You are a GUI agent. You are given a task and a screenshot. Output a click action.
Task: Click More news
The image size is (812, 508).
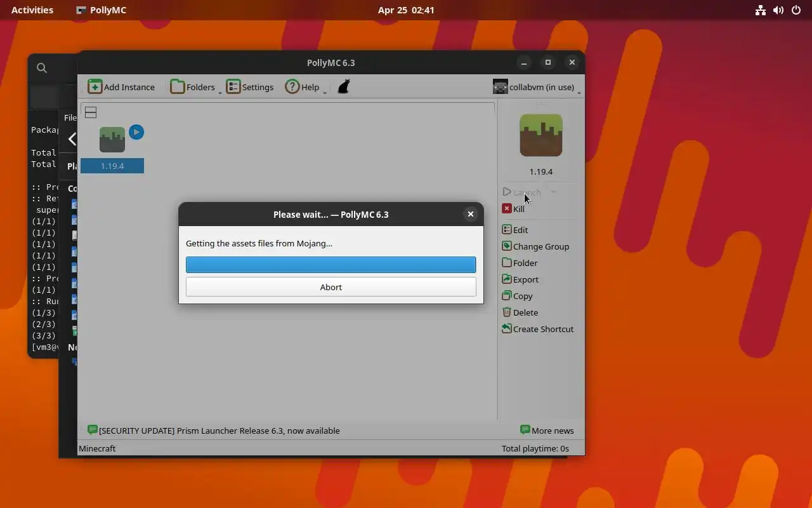click(547, 431)
